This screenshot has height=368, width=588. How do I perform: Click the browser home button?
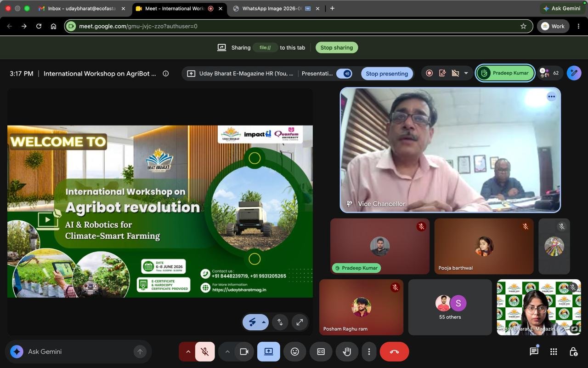coord(53,26)
